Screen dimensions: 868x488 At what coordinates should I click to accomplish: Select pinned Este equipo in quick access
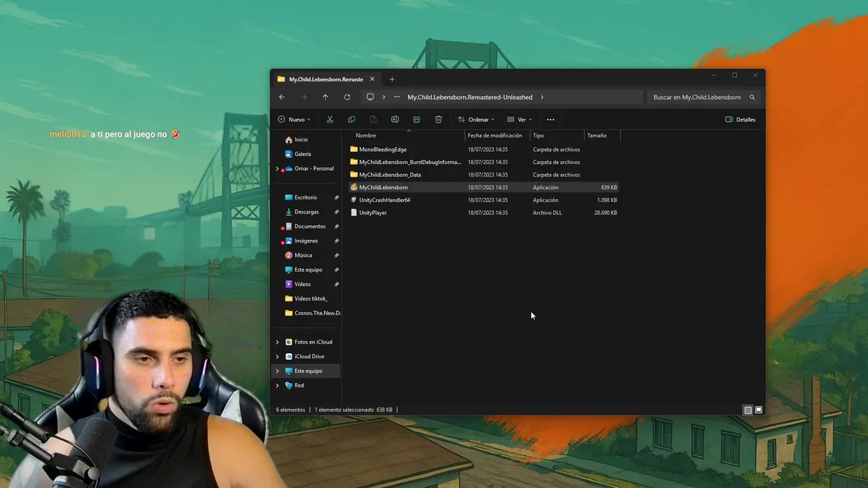coord(309,270)
